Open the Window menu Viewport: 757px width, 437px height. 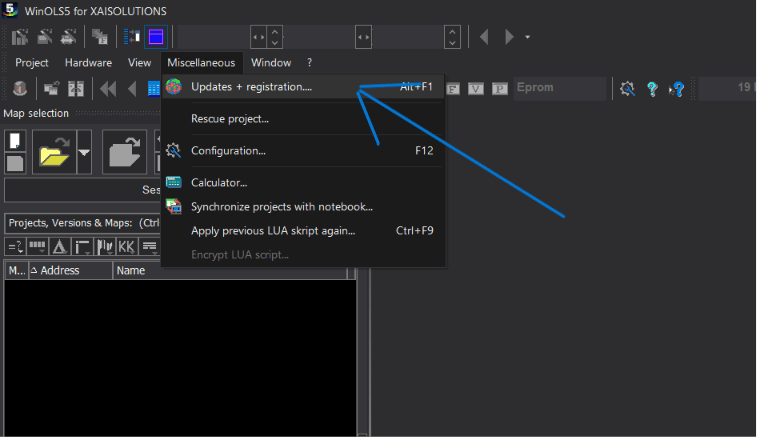click(271, 63)
